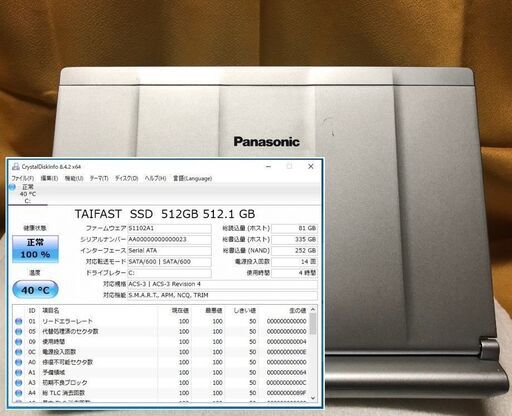Viewport: 512px width, 416px height.
Task: Click the scroll up arrow of attribute list
Action: click(x=313, y=310)
